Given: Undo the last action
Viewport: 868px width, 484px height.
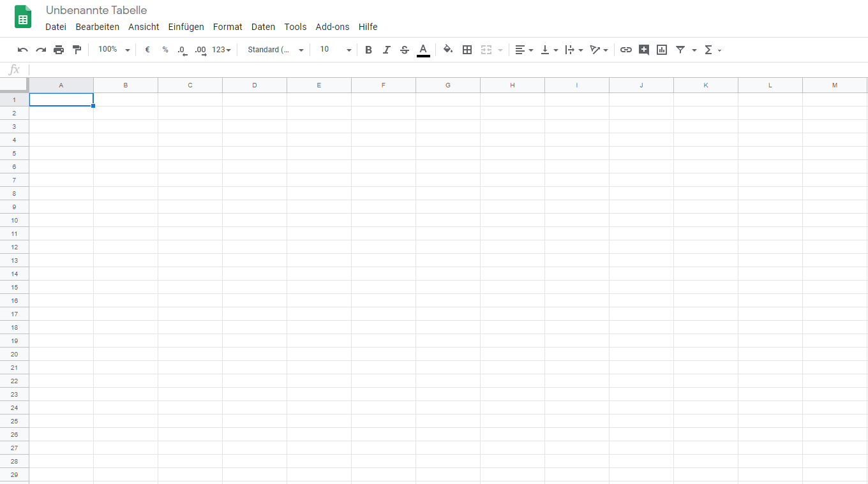Looking at the screenshot, I should pos(23,50).
